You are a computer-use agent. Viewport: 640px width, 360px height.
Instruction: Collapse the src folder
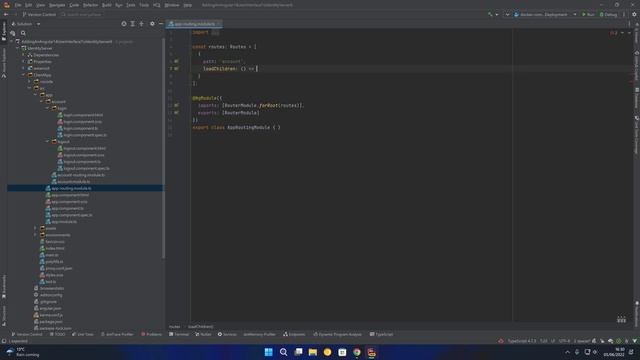[x=30, y=88]
